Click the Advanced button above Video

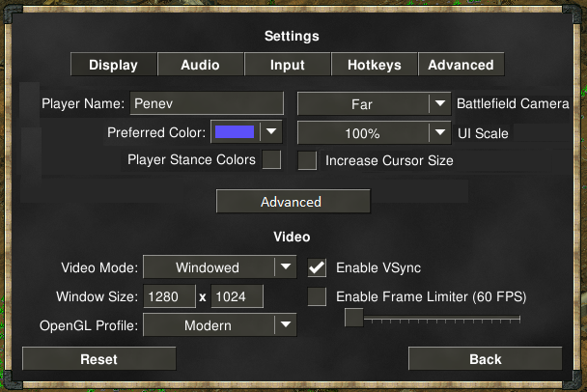[x=293, y=202]
